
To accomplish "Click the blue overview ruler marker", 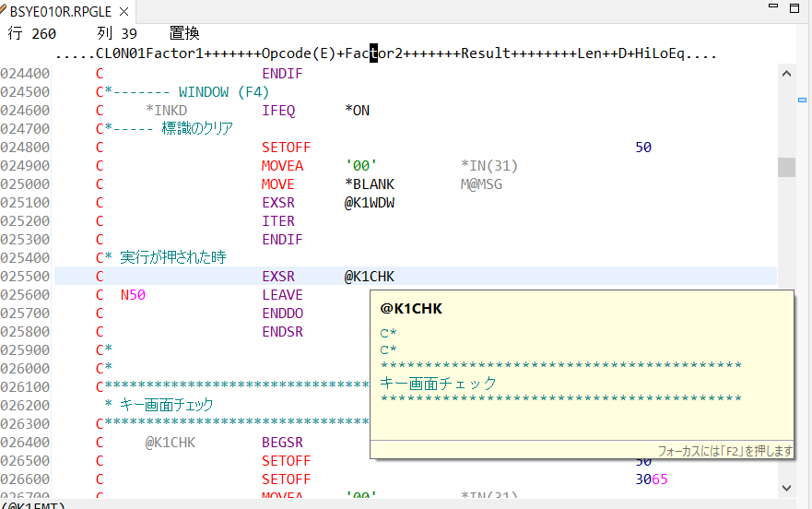I will (x=802, y=100).
